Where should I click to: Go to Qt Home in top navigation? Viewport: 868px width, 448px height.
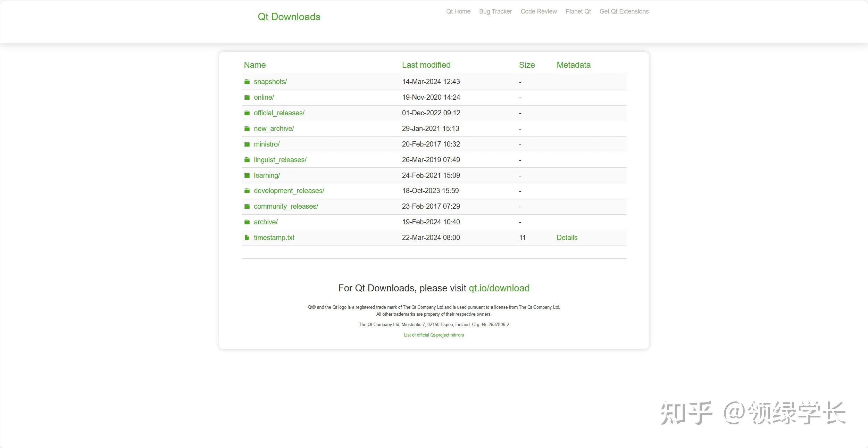click(458, 11)
